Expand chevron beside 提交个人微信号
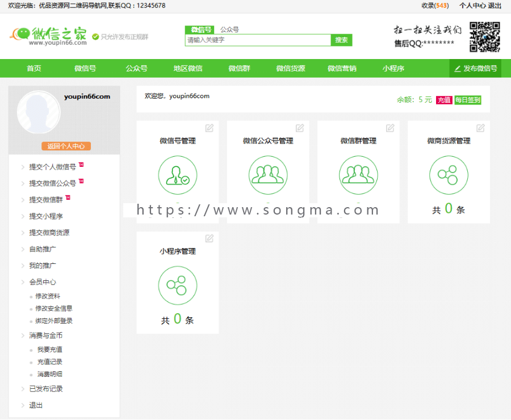The height and width of the screenshot is (420, 511). point(23,167)
